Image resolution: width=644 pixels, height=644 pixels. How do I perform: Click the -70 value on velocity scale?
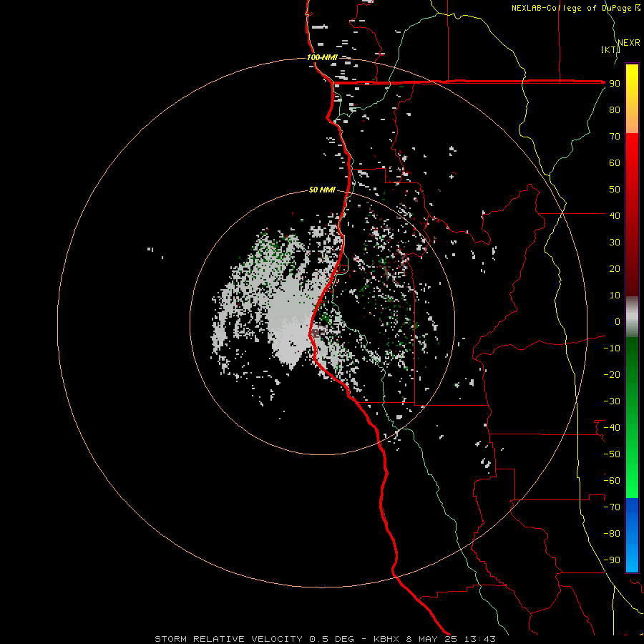[612, 507]
